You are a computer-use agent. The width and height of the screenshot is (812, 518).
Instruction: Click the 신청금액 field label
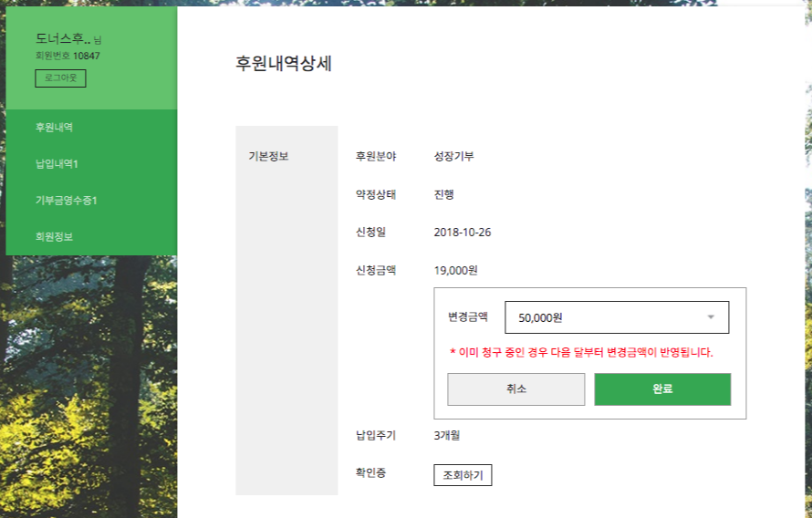pyautogui.click(x=376, y=270)
